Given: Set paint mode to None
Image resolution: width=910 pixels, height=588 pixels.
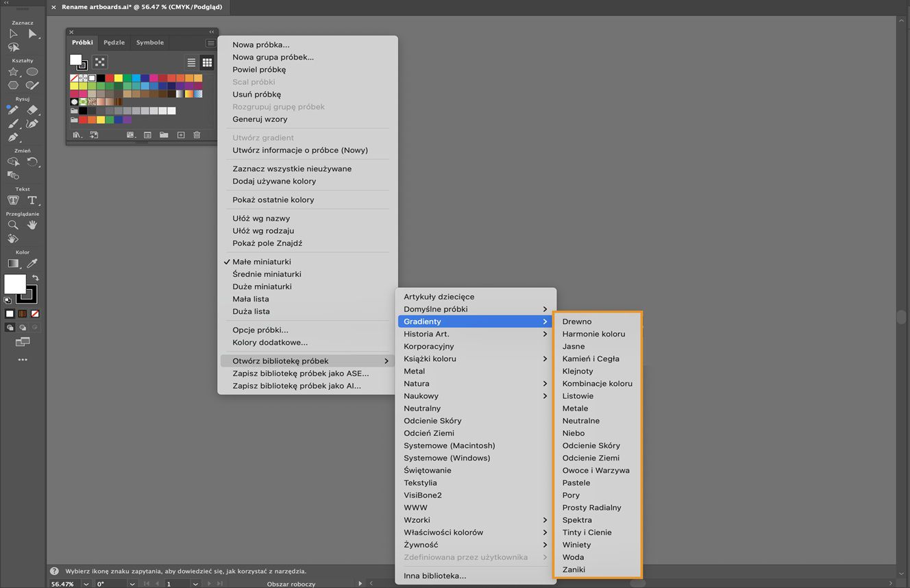Looking at the screenshot, I should pyautogui.click(x=35, y=314).
